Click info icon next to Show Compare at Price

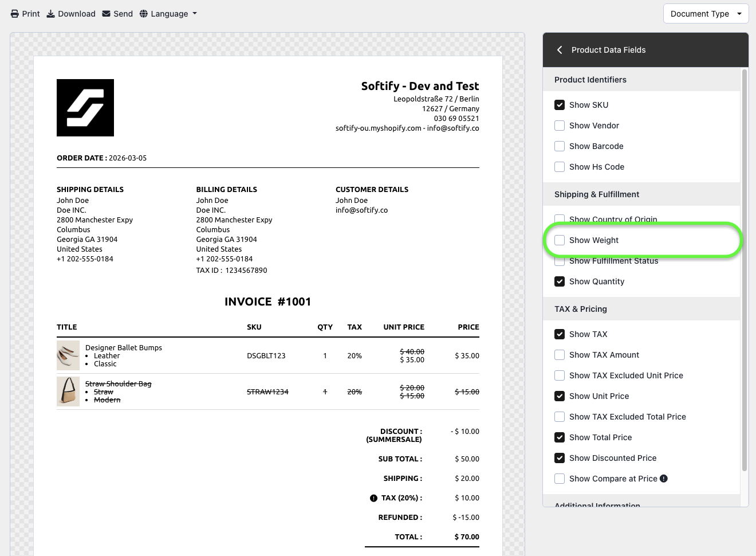click(664, 479)
